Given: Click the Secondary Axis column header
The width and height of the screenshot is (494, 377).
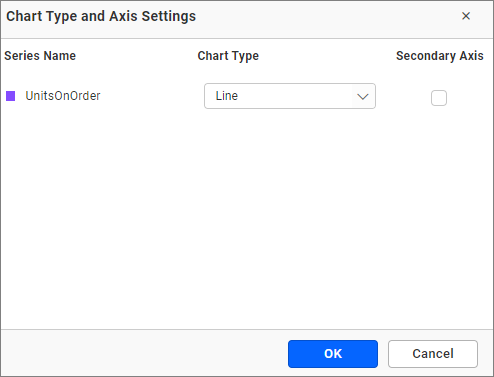Looking at the screenshot, I should tap(440, 56).
